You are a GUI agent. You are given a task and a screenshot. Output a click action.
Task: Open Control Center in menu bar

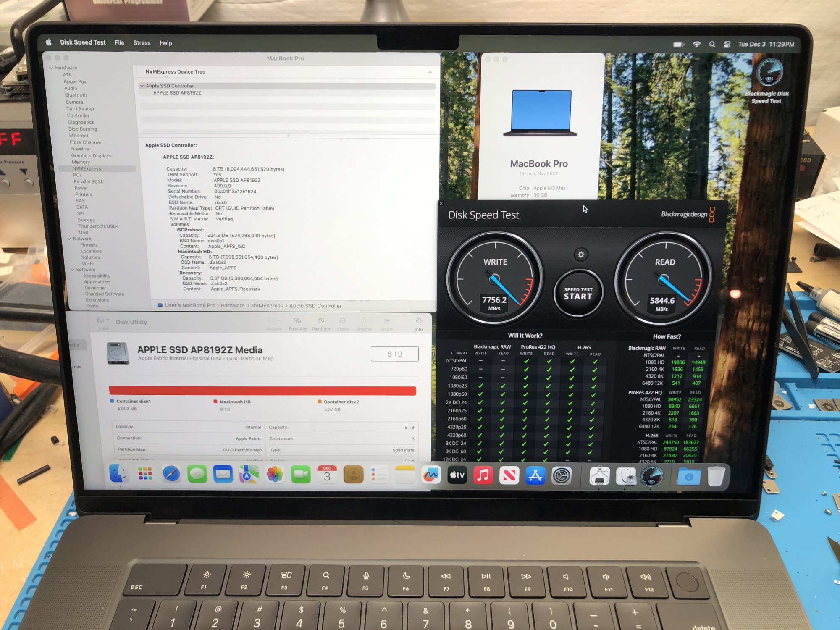(727, 44)
